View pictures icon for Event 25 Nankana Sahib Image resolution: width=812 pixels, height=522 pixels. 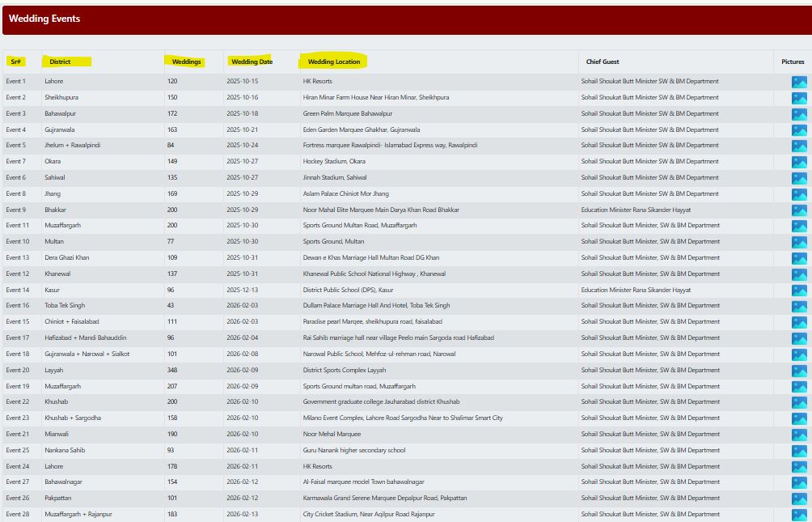click(x=799, y=451)
